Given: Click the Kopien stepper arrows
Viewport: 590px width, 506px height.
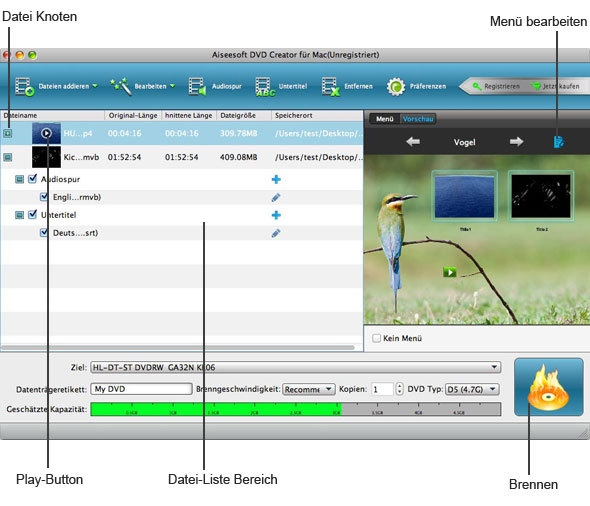Looking at the screenshot, I should pos(400,389).
